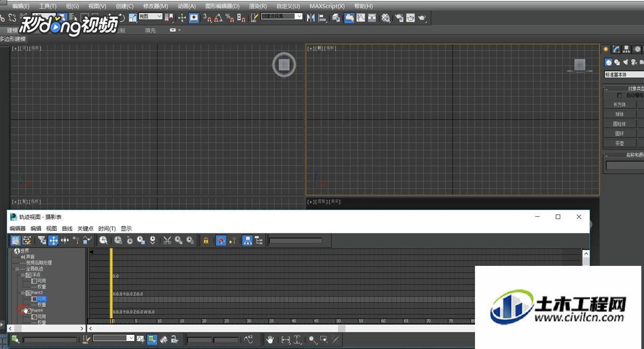
Task: Click the ViewCube in the top-left viewport
Action: point(284,65)
